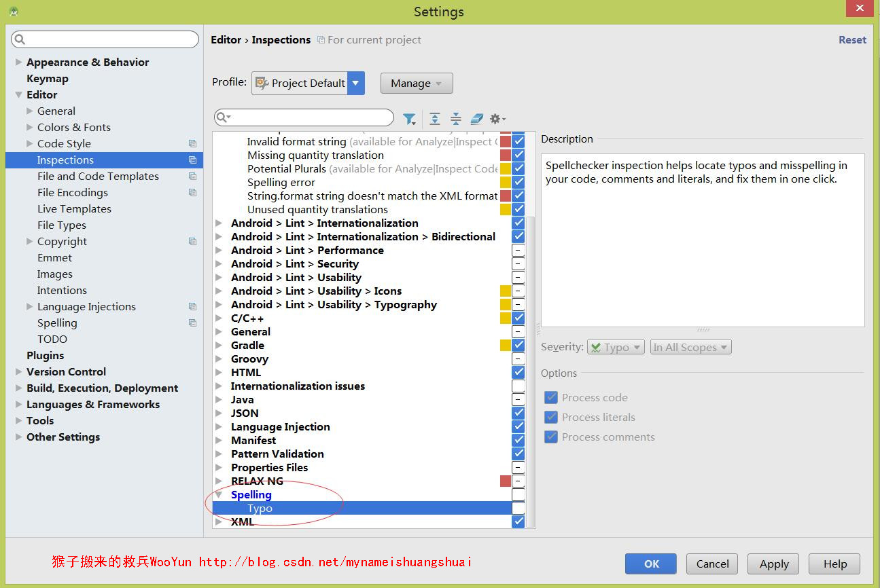Image resolution: width=880 pixels, height=588 pixels.
Task: Click the red severity swatch for RELAX NG
Action: click(x=506, y=481)
